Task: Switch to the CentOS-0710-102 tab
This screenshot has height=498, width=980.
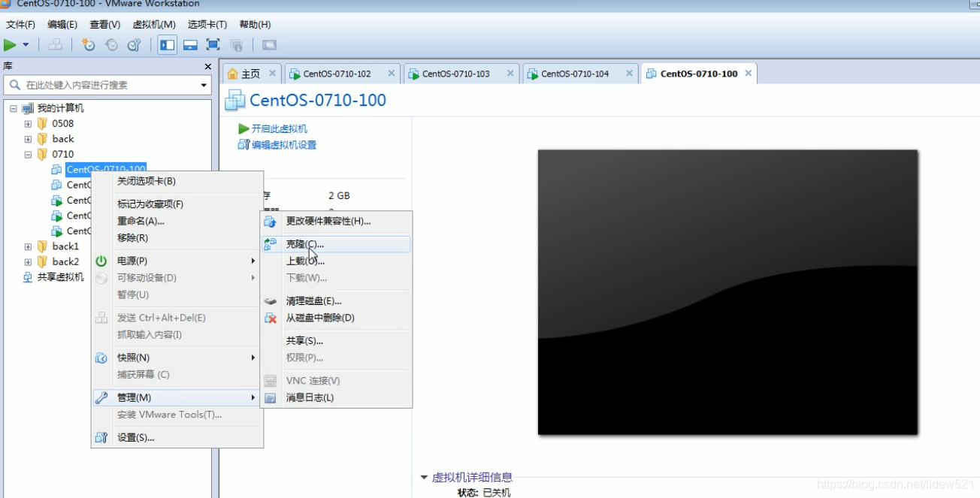Action: click(337, 74)
